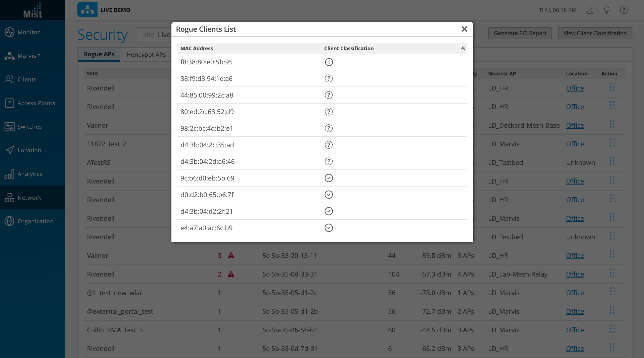The width and height of the screenshot is (644, 358).
Task: Open action menu for Valinor 5c-5b-35-20-15-11 row
Action: pos(612,254)
